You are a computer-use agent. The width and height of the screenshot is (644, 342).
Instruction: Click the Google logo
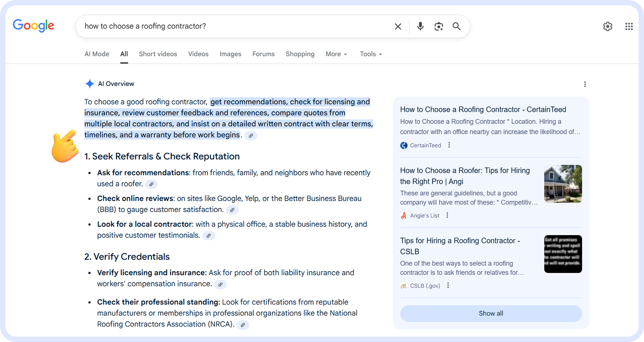tap(33, 25)
